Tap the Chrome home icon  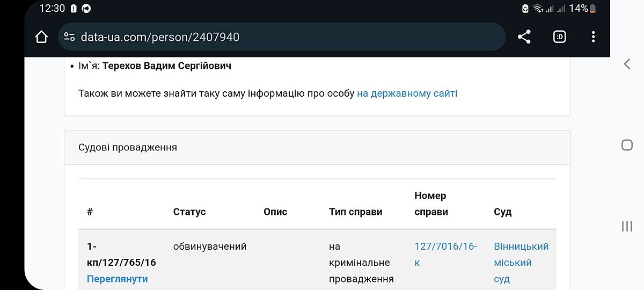point(41,37)
